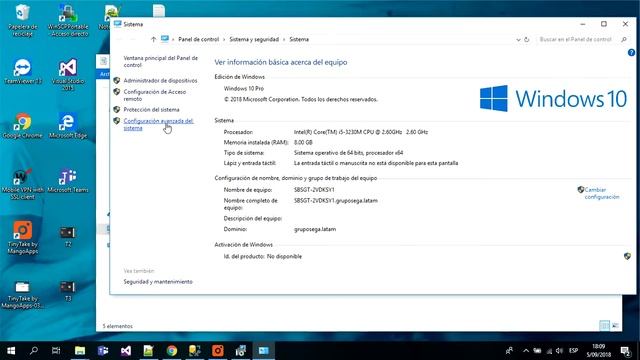This screenshot has width=640, height=360.
Task: Open Microsoft Edge desktop icon
Action: coord(68,126)
